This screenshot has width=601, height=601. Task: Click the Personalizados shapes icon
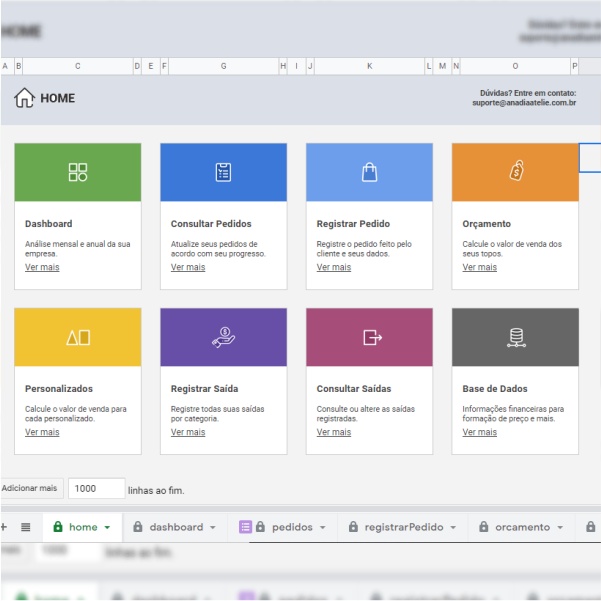point(78,338)
